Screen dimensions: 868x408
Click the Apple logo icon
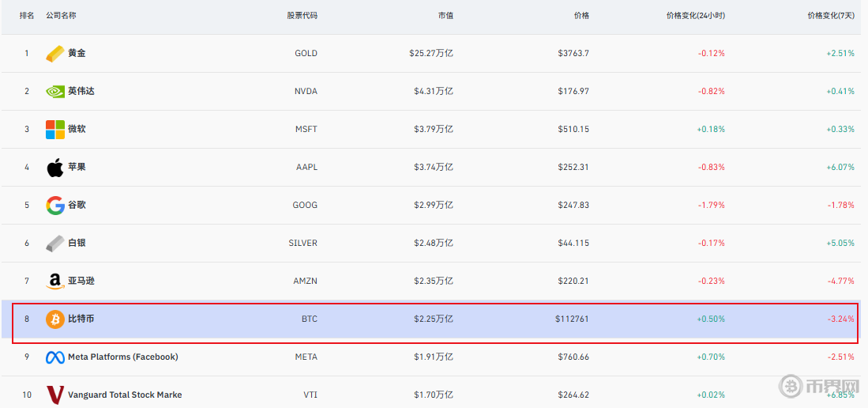point(54,168)
